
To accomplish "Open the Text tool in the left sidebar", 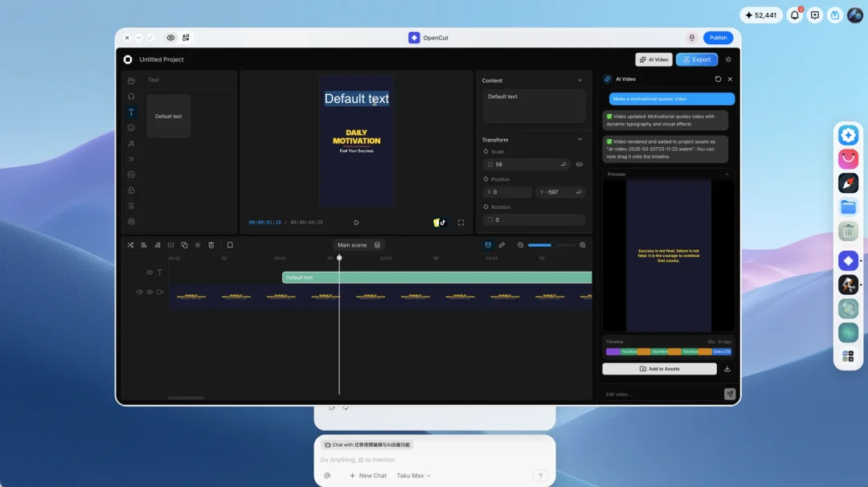I will [x=131, y=112].
